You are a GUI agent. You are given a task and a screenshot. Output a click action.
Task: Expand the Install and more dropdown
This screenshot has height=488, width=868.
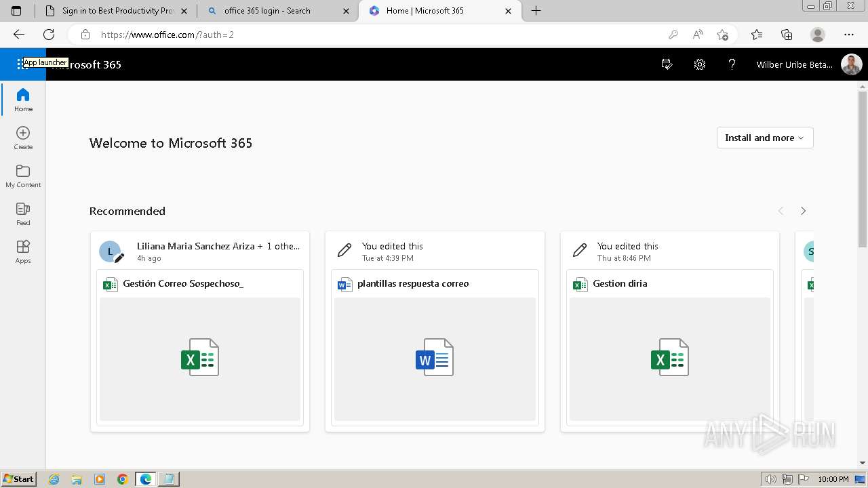click(x=765, y=138)
